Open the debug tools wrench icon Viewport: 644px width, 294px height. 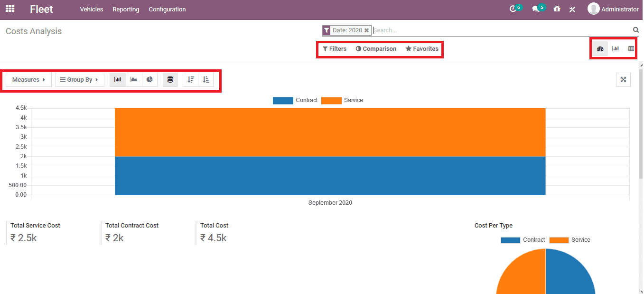(572, 9)
